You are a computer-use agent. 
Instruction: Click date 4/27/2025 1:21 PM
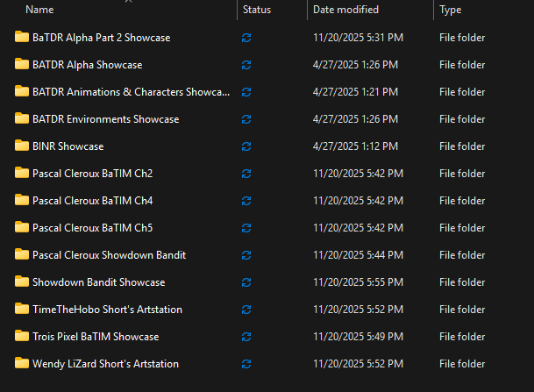(355, 92)
